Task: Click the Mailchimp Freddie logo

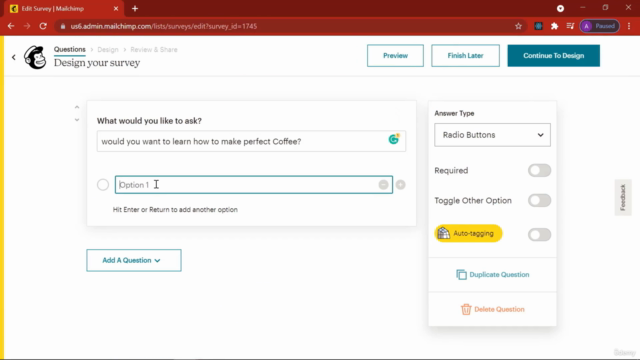Action: pyautogui.click(x=35, y=57)
